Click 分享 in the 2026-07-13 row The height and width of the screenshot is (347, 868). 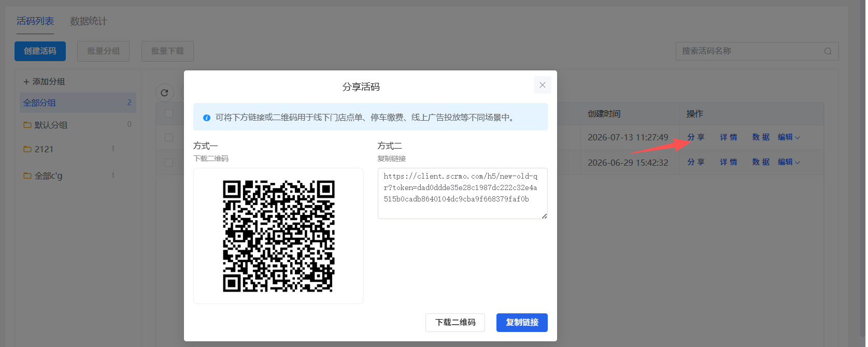coord(695,137)
